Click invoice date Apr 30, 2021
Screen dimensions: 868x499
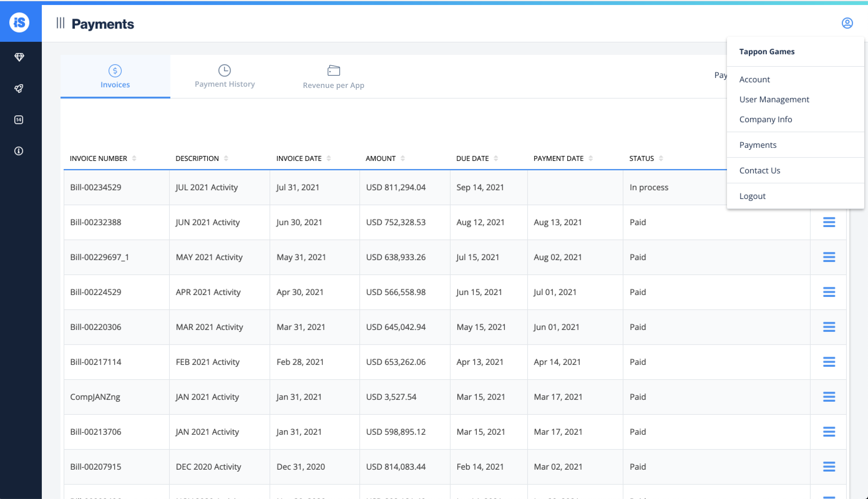point(300,292)
